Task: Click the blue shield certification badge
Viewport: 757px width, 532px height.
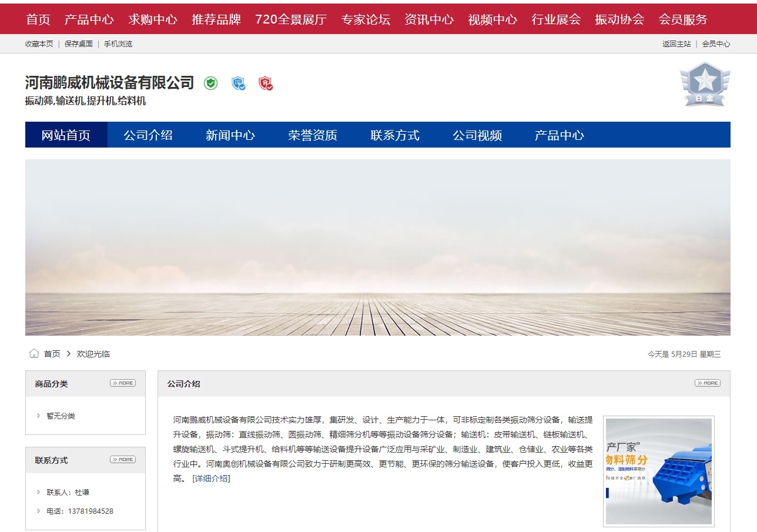Action: [238, 83]
